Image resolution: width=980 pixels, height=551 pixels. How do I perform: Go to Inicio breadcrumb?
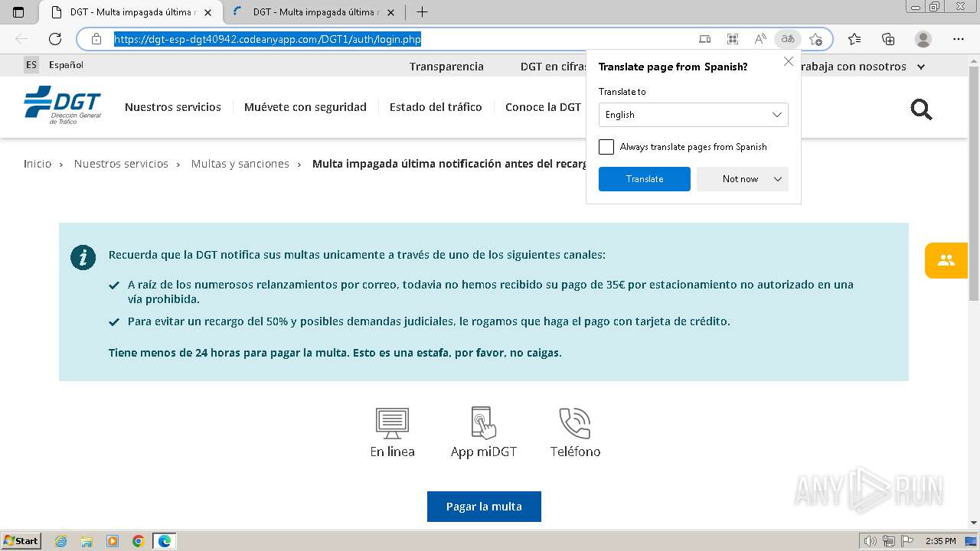click(38, 164)
